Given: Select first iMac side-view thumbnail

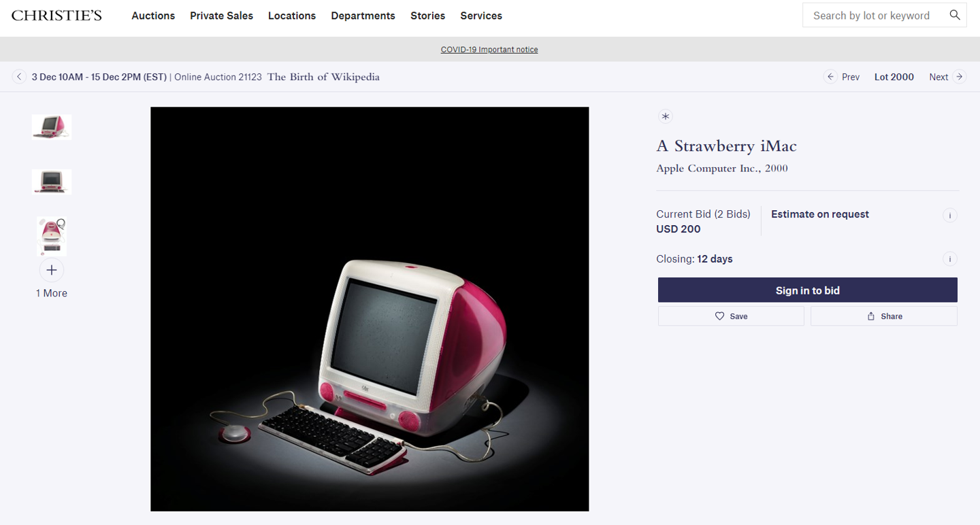Looking at the screenshot, I should (52, 127).
